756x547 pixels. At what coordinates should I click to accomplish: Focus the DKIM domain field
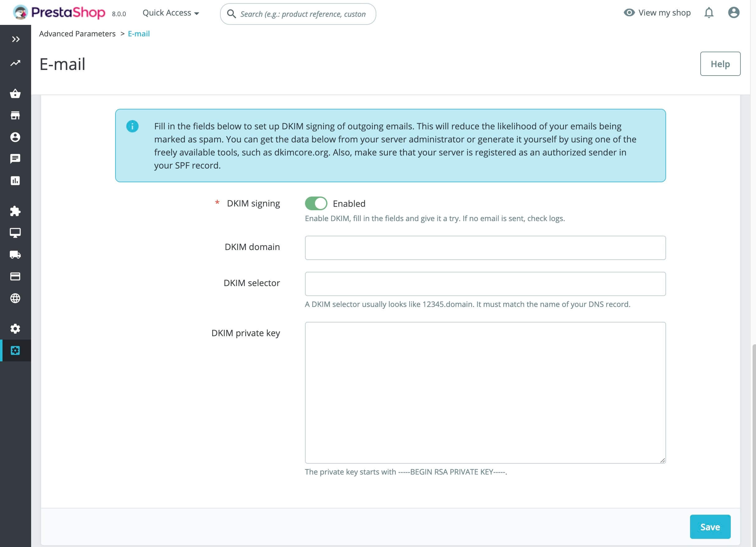pyautogui.click(x=485, y=248)
